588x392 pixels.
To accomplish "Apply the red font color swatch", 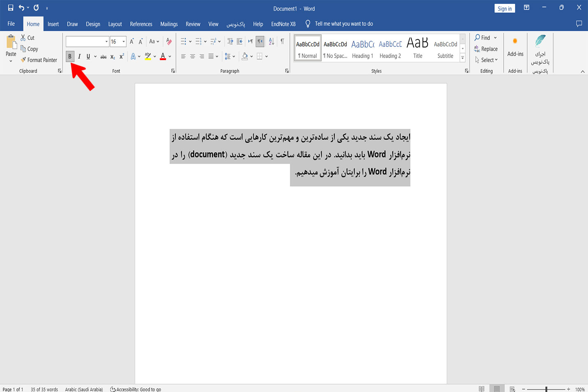I will [x=163, y=56].
